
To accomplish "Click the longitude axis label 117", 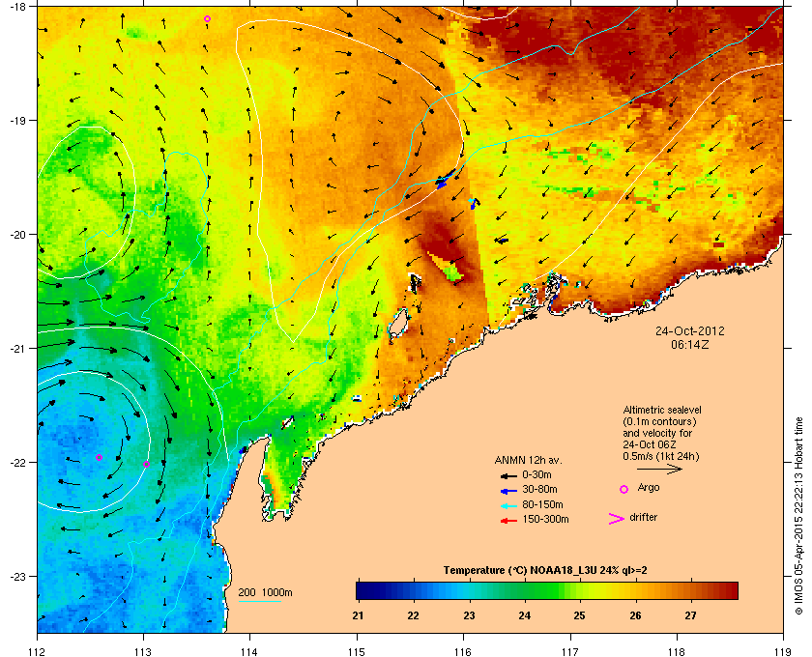I will pos(569,651).
